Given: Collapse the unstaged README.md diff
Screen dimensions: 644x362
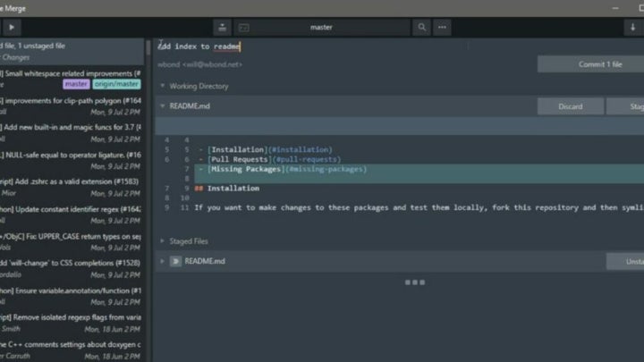Looking at the screenshot, I should 162,106.
